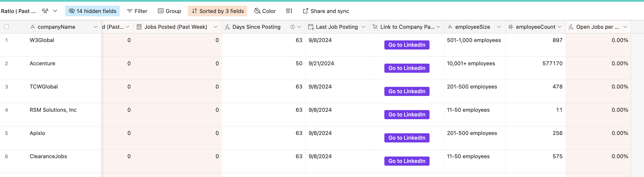Open the Color options
The width and height of the screenshot is (644, 177).
tap(265, 11)
